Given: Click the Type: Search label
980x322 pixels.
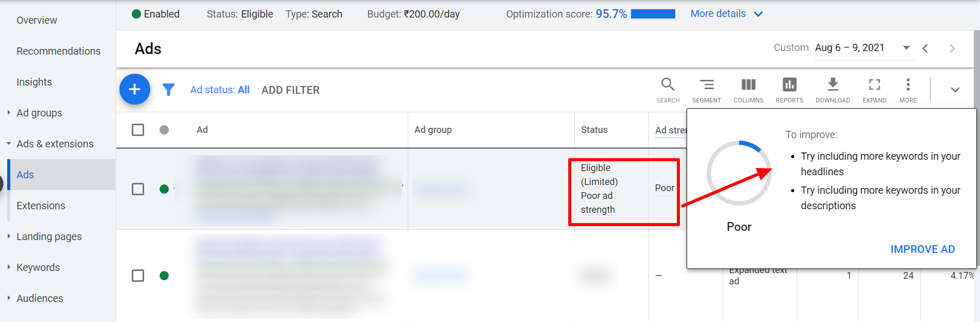Looking at the screenshot, I should tap(314, 14).
